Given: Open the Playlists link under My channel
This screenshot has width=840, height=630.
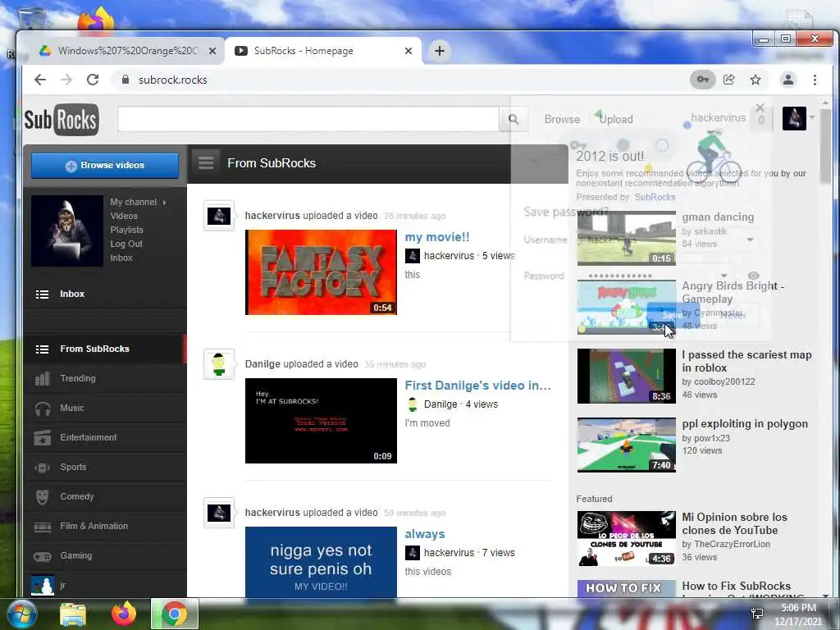Looking at the screenshot, I should pos(126,230).
